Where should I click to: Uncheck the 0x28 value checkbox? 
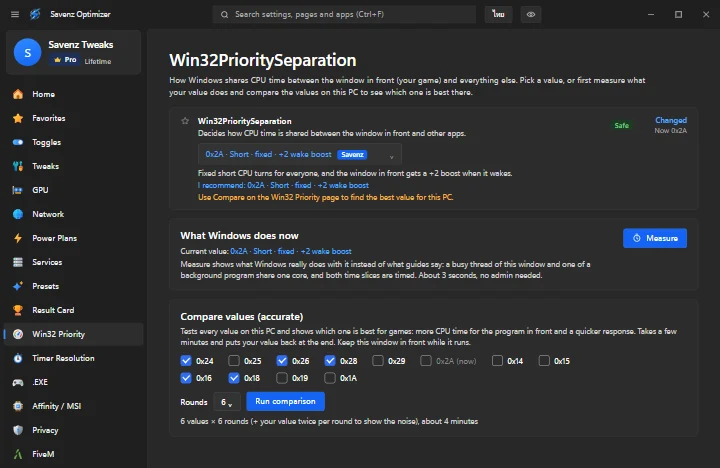click(330, 361)
